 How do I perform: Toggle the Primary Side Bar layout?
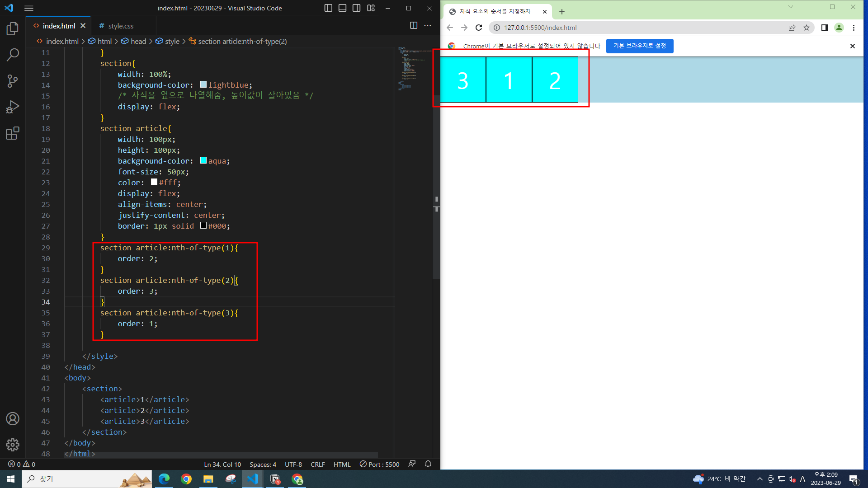coord(328,8)
